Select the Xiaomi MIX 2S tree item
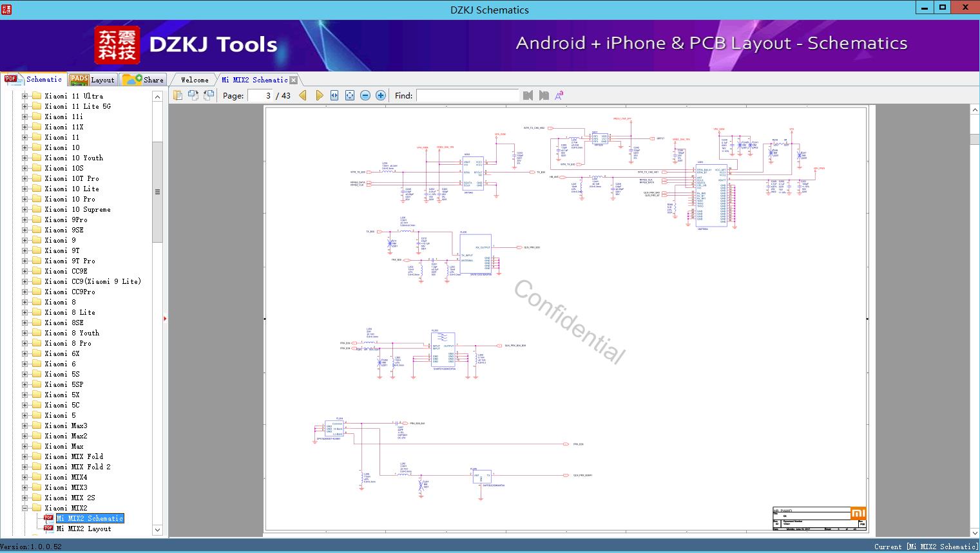Image resolution: width=980 pixels, height=553 pixels. pyautogui.click(x=70, y=498)
